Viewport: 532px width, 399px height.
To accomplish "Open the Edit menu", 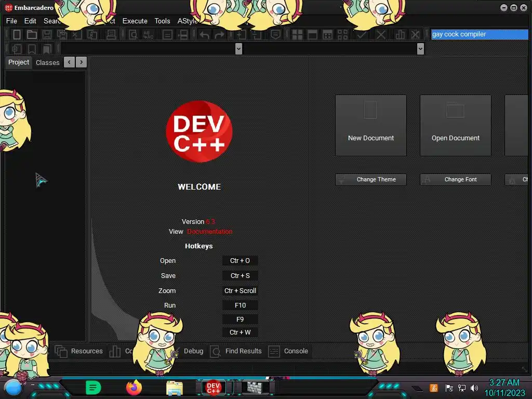I will coord(30,21).
